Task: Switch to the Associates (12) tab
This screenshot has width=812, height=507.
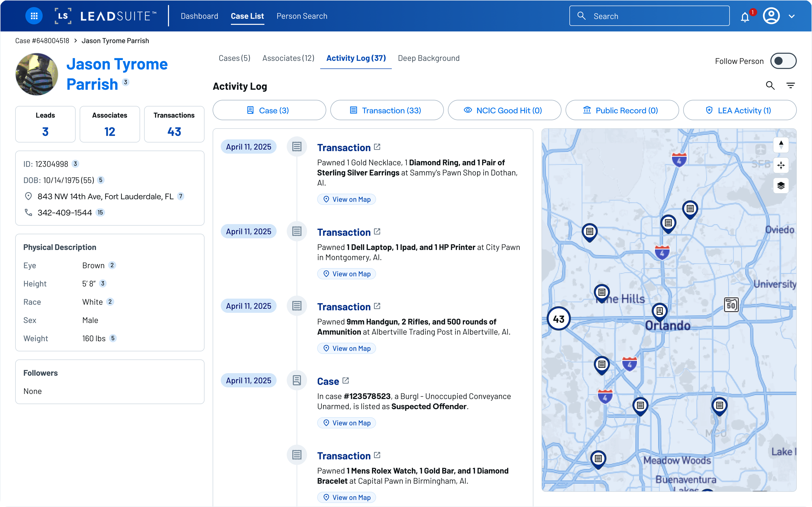Action: 288,58
